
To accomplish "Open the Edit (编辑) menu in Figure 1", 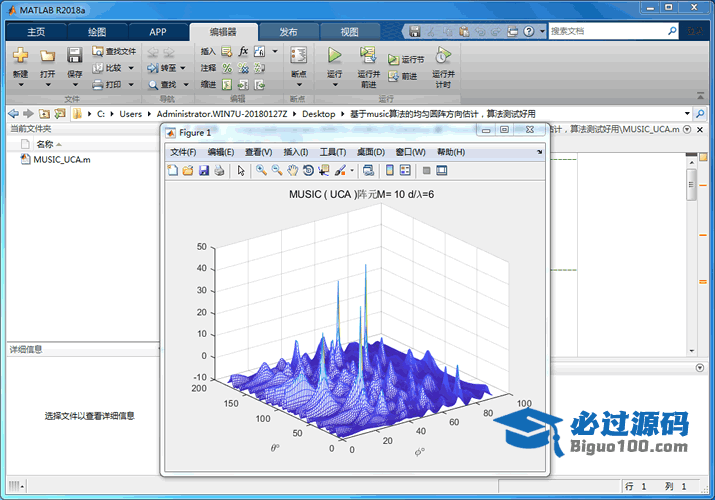I will (x=221, y=152).
